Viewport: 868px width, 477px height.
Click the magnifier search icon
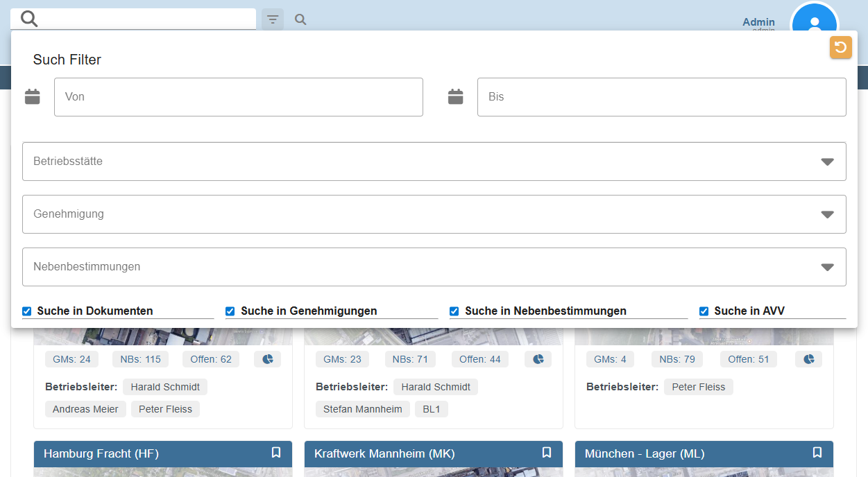tap(300, 19)
